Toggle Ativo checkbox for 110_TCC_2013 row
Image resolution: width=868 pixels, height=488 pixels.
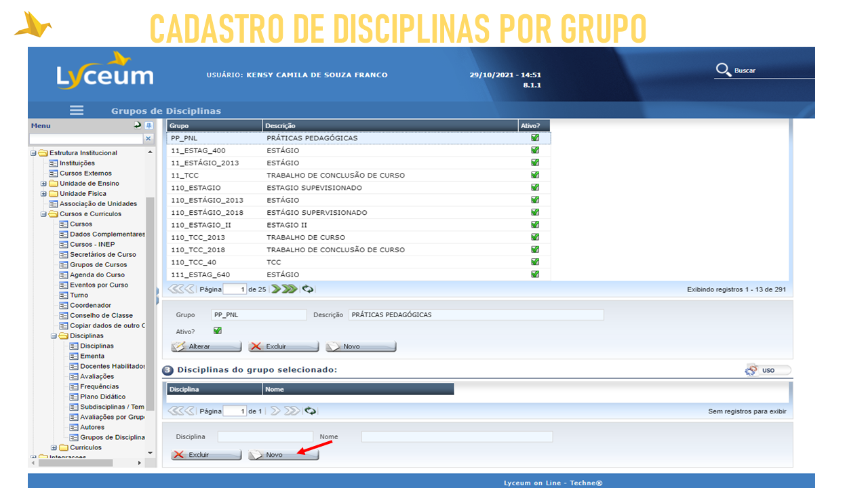(x=535, y=237)
